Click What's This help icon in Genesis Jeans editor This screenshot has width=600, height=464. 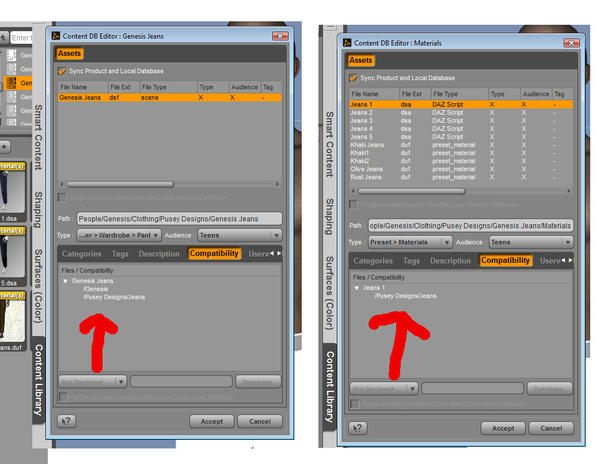[x=67, y=421]
